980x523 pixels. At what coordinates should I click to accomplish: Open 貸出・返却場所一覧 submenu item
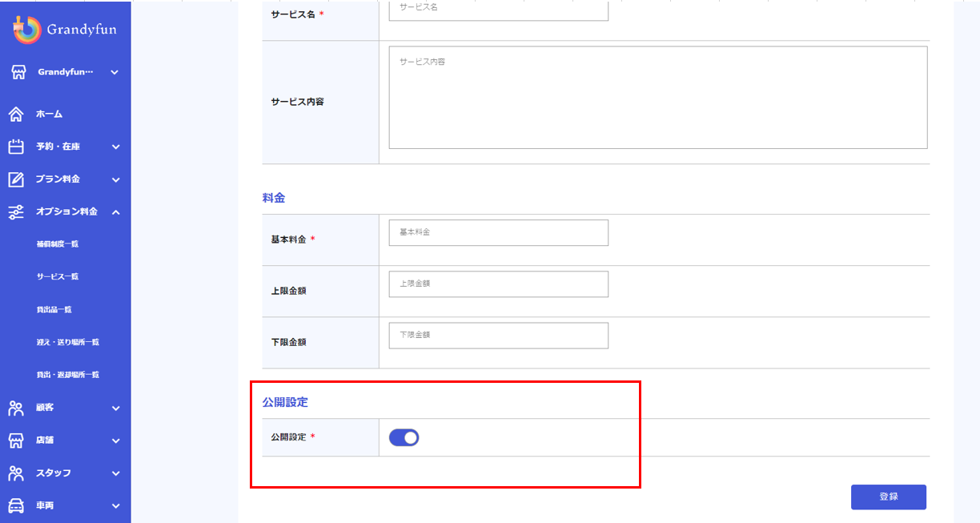[x=68, y=375]
